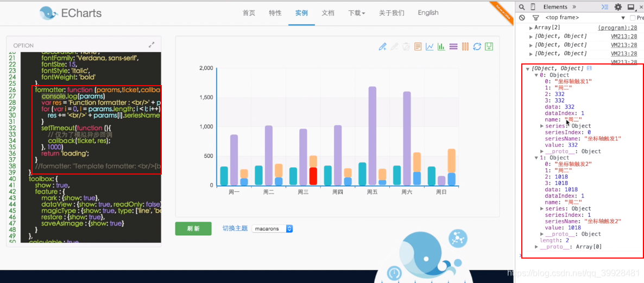Open the 下载 dropdown menu
The image size is (644, 283).
(x=357, y=12)
